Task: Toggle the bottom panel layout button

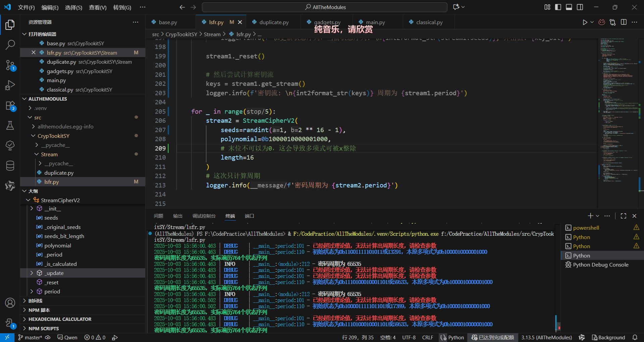Action: [569, 7]
